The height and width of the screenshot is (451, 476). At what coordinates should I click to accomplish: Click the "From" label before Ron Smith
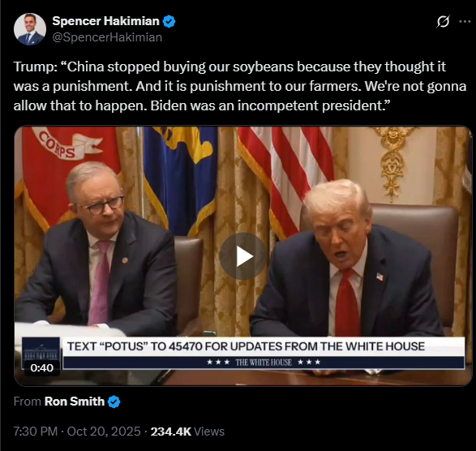click(x=28, y=402)
